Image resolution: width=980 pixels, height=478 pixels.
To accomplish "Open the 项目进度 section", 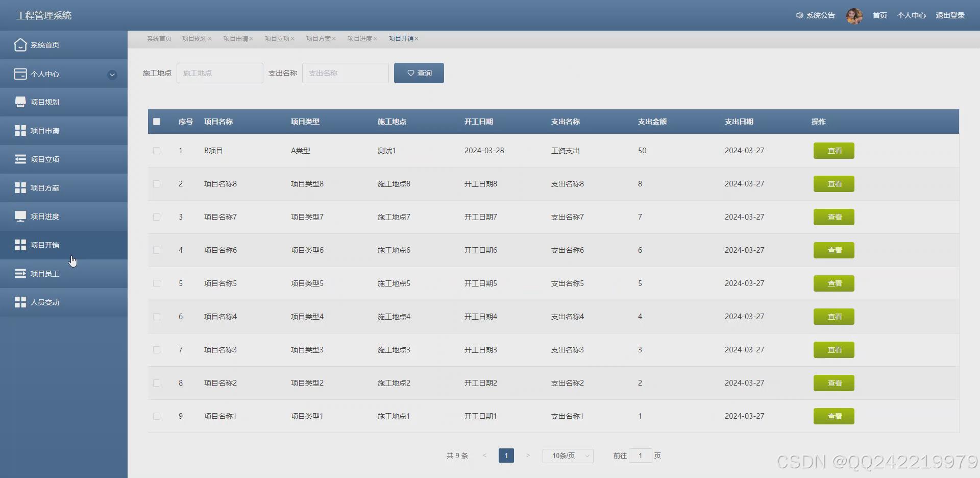I will click(x=44, y=216).
